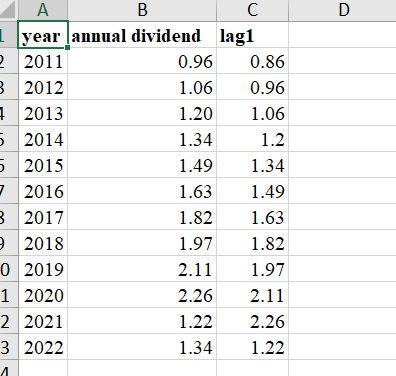Screen dimensions: 396x376
Task: Select lag1 value 1.97 in 2019 row
Action: coord(252,269)
